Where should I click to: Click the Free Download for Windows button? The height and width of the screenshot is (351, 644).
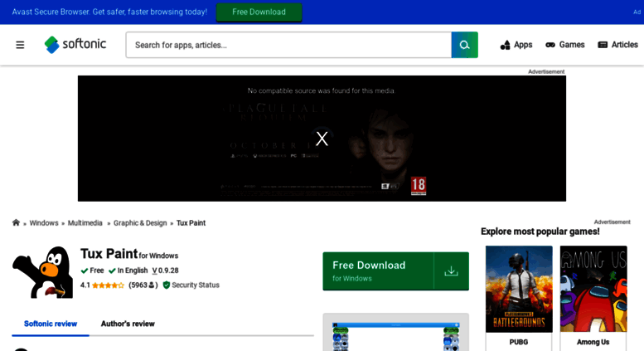tap(395, 271)
